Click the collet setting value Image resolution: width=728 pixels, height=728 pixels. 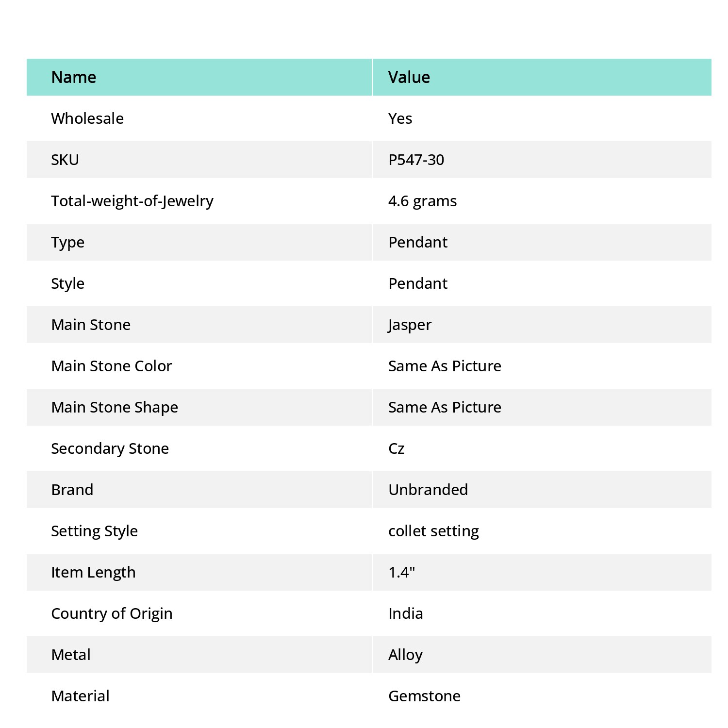pyautogui.click(x=433, y=531)
